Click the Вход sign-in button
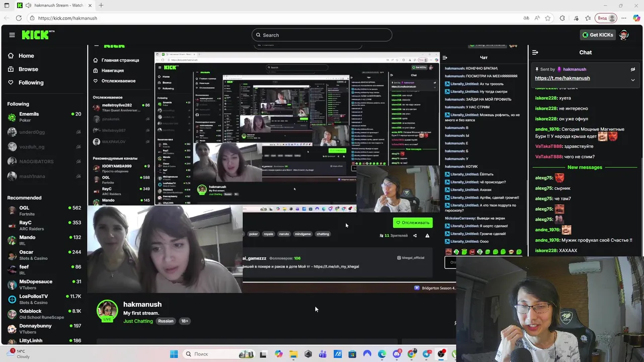The image size is (644, 362). point(606,18)
